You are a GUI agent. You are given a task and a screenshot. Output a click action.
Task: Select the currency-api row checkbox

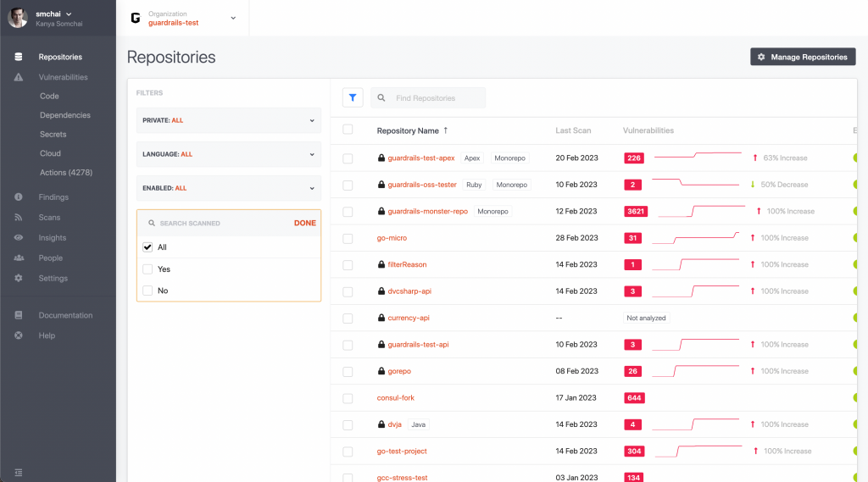tap(348, 319)
